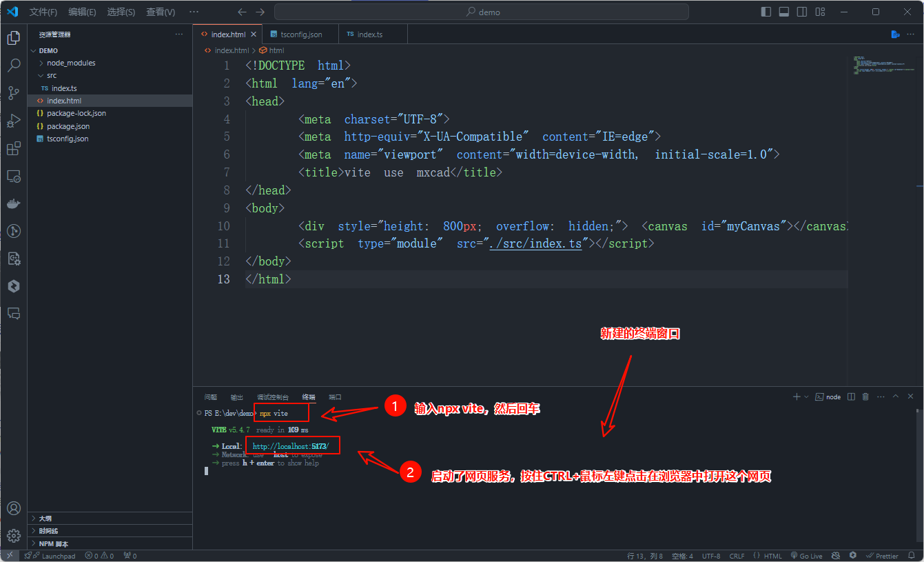Open the Run and Debug view
The image size is (924, 562).
point(13,121)
